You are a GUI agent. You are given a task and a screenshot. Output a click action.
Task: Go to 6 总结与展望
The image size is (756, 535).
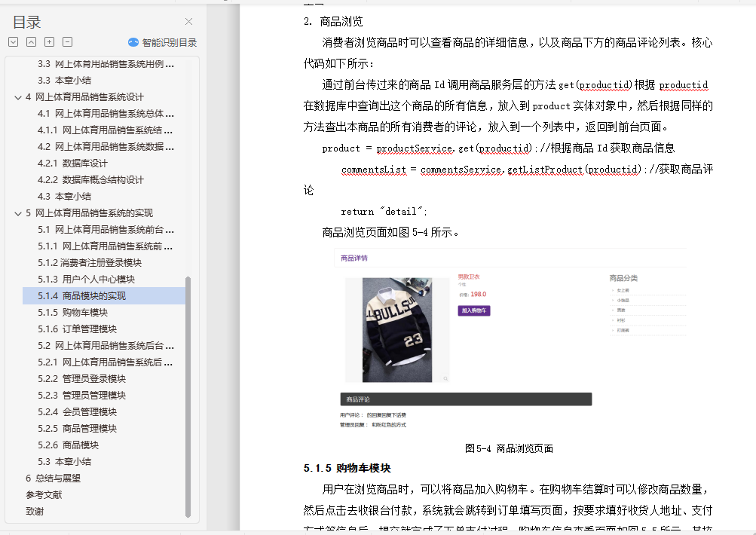tap(53, 478)
